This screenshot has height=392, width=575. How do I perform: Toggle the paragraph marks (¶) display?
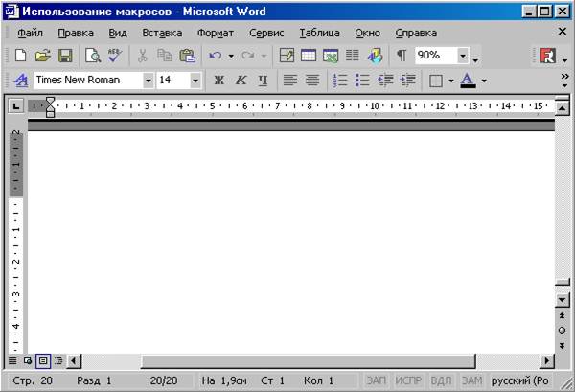coord(402,57)
